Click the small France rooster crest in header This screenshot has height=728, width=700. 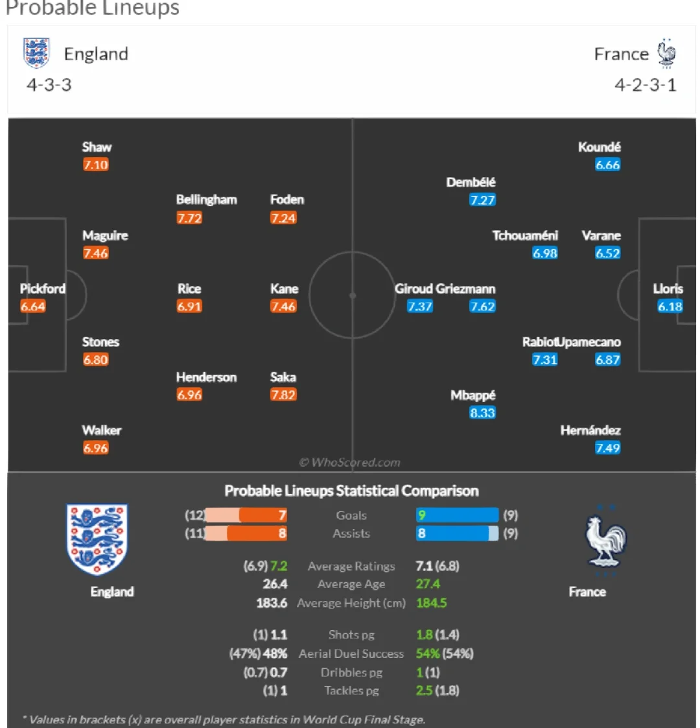tap(666, 53)
